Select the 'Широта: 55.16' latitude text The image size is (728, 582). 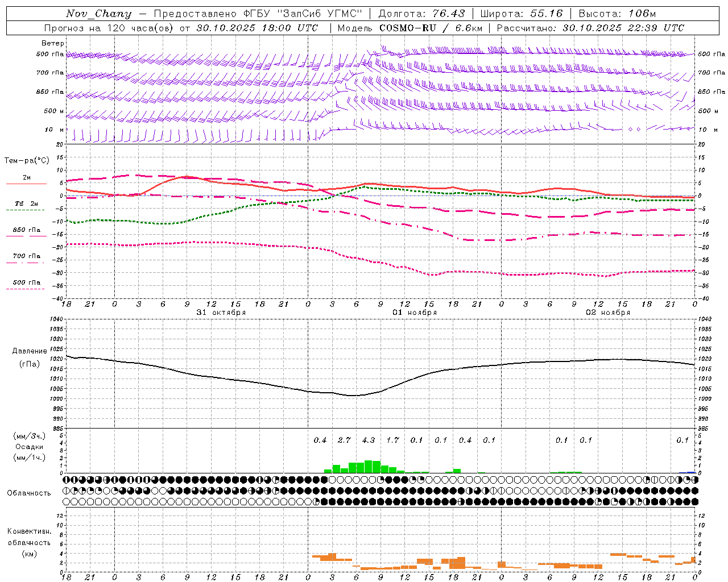(522, 14)
